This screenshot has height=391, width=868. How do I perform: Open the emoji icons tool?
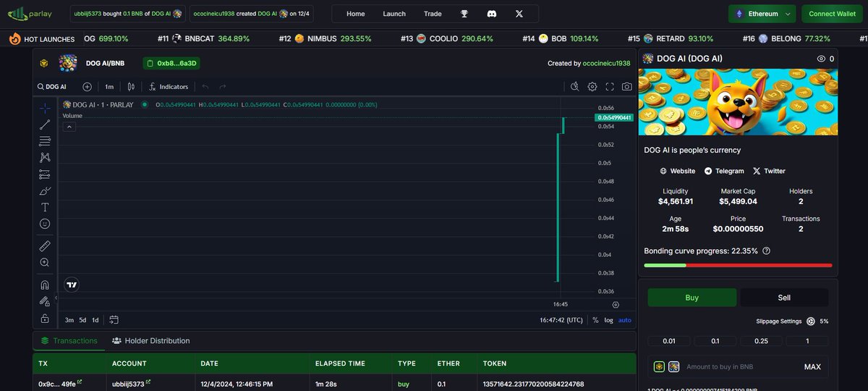pos(45,224)
